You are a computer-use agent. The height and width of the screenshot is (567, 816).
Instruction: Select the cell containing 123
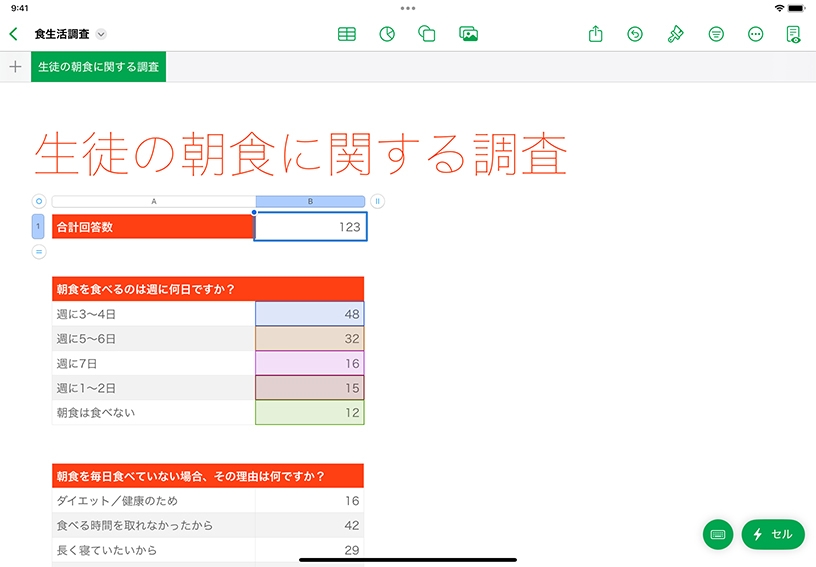310,227
